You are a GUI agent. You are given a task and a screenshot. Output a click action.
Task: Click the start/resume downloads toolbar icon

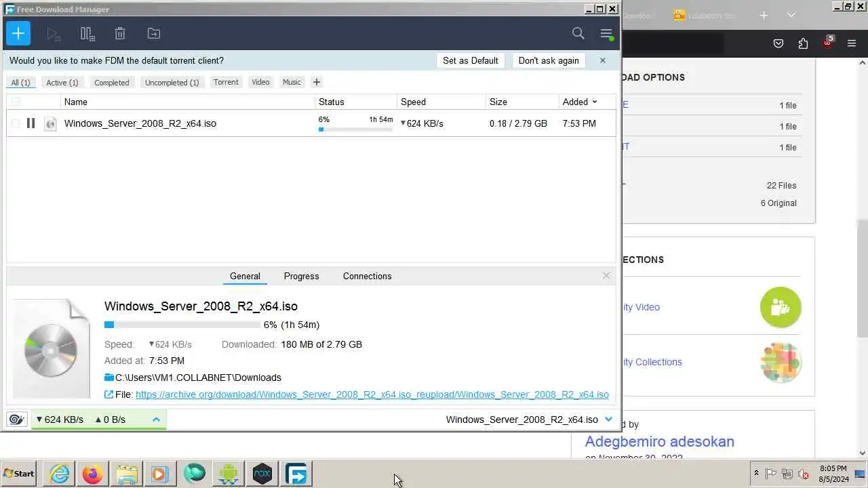pyautogui.click(x=54, y=33)
